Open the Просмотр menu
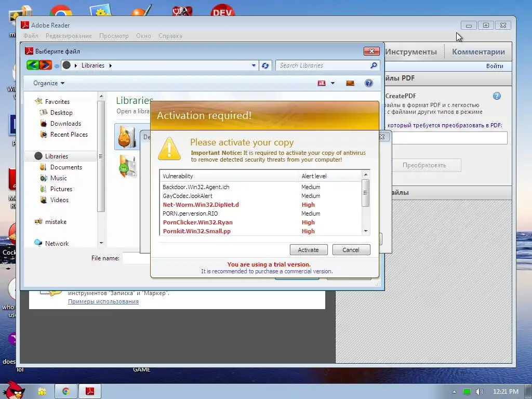Image resolution: width=532 pixels, height=399 pixels. (x=114, y=36)
